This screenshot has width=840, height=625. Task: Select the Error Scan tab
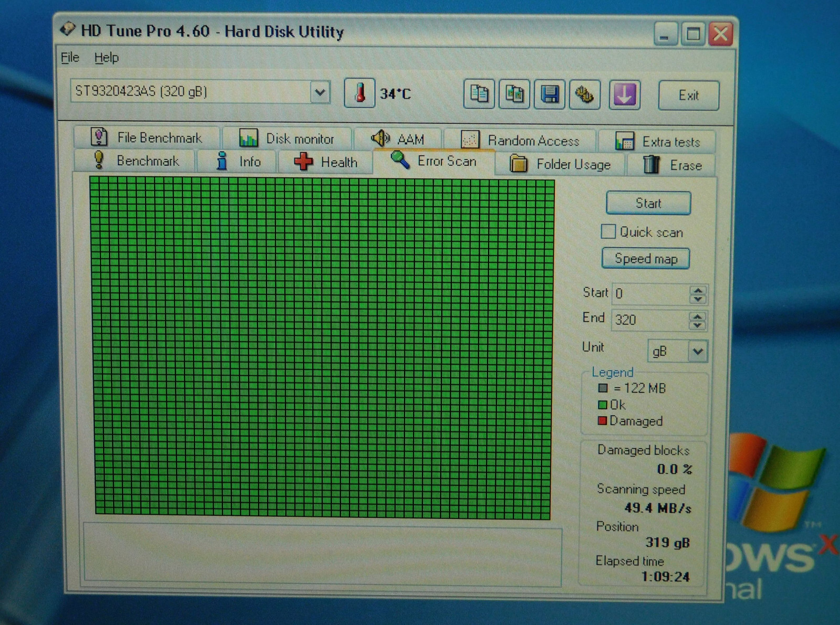(434, 161)
